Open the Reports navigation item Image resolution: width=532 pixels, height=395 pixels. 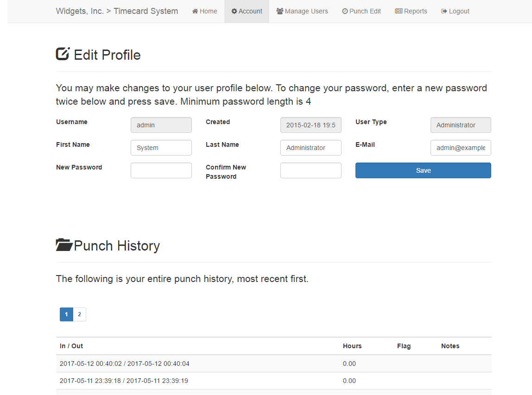[411, 11]
